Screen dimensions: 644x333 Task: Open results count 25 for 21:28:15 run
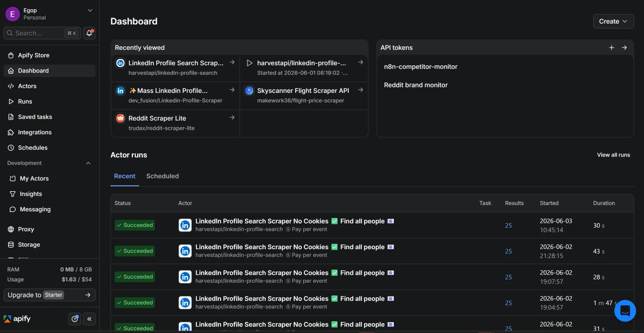click(x=508, y=251)
